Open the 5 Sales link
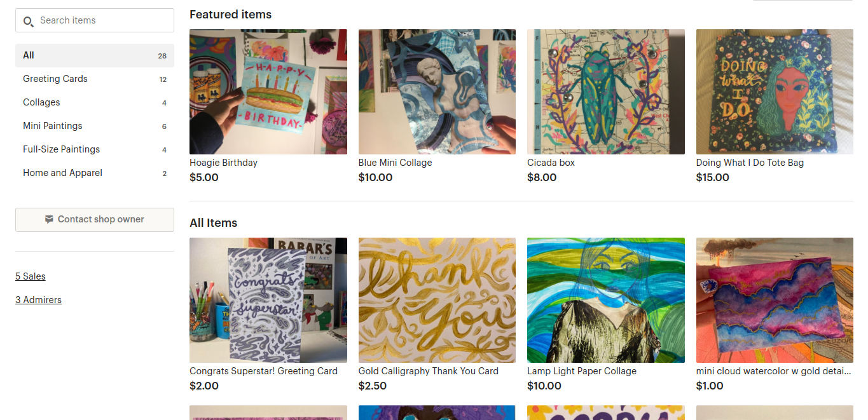The width and height of the screenshot is (868, 420). [x=31, y=276]
